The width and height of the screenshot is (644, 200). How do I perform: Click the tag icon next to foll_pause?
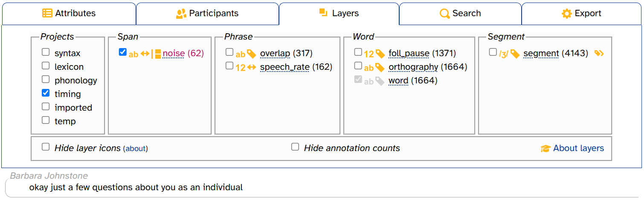click(x=380, y=54)
